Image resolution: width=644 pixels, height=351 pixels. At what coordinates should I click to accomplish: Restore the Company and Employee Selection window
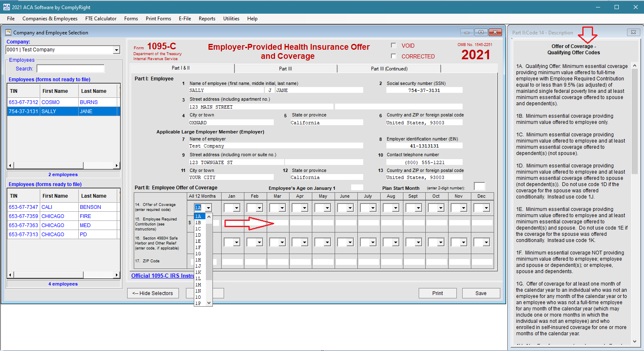481,32
